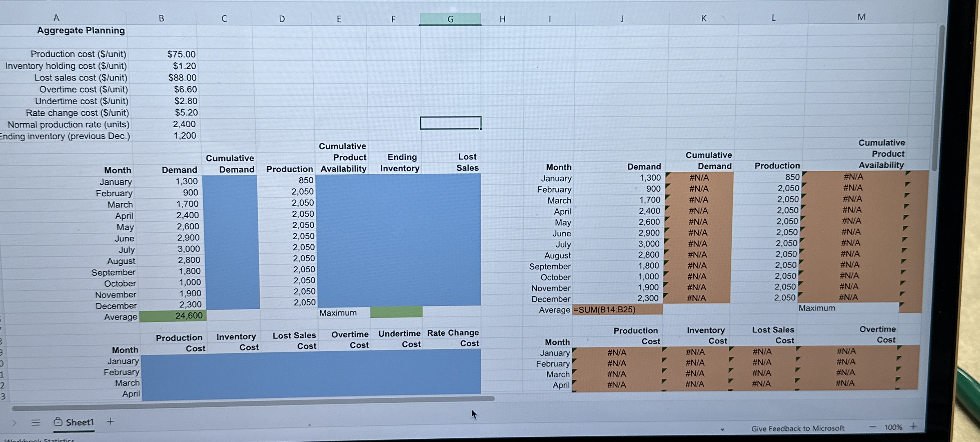Click the lock icon on the Sheet1 tab
980x442 pixels.
click(58, 422)
